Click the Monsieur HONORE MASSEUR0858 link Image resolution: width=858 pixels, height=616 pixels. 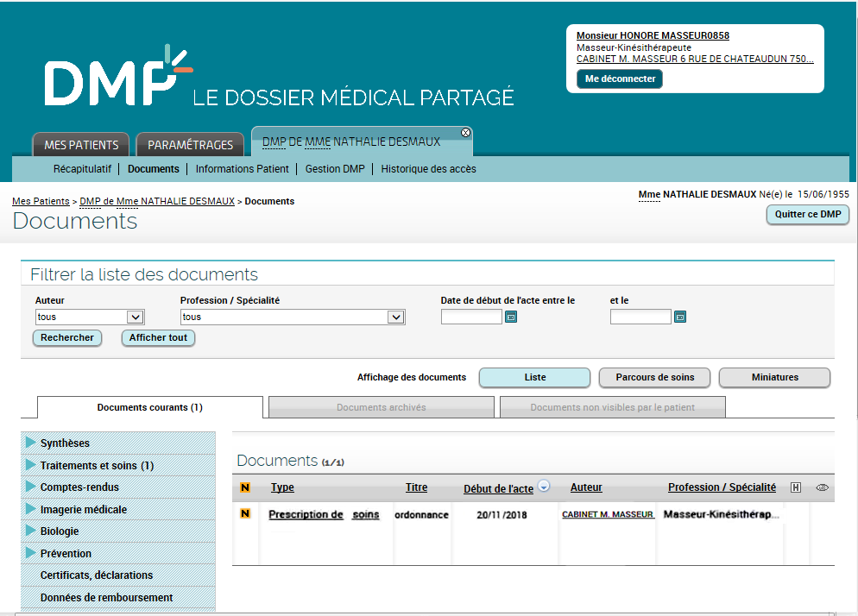coord(653,35)
